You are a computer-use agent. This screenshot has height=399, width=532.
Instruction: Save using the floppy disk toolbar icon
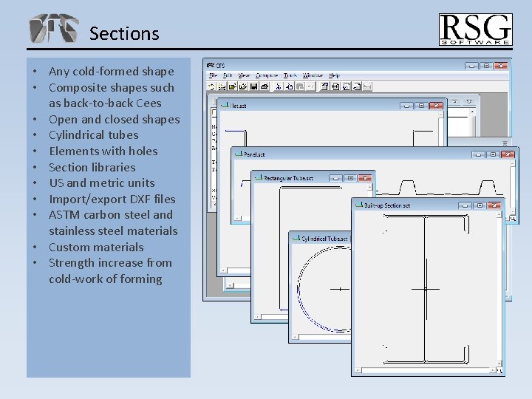click(x=253, y=86)
